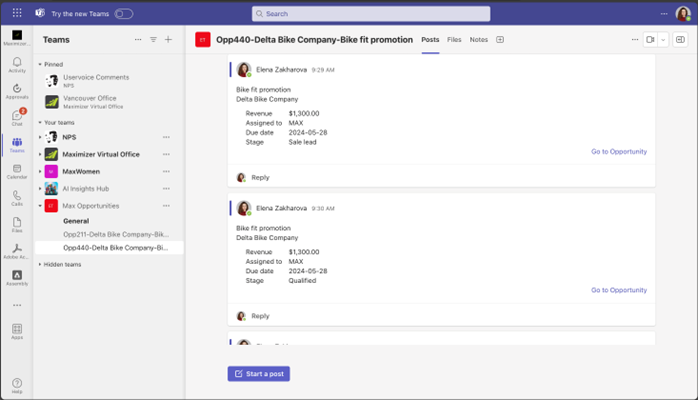Image resolution: width=698 pixels, height=400 pixels.
Task: Collapse the Max Opportunities team
Action: (x=40, y=206)
